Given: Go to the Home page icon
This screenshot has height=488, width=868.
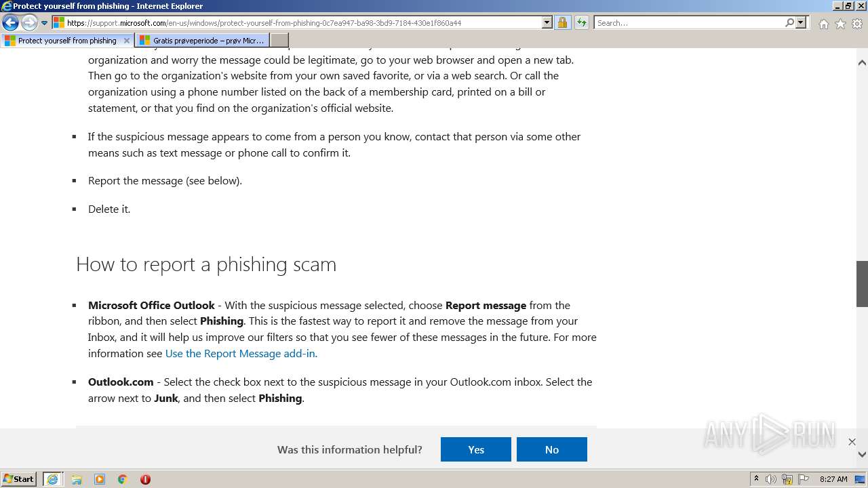Looking at the screenshot, I should (x=823, y=24).
